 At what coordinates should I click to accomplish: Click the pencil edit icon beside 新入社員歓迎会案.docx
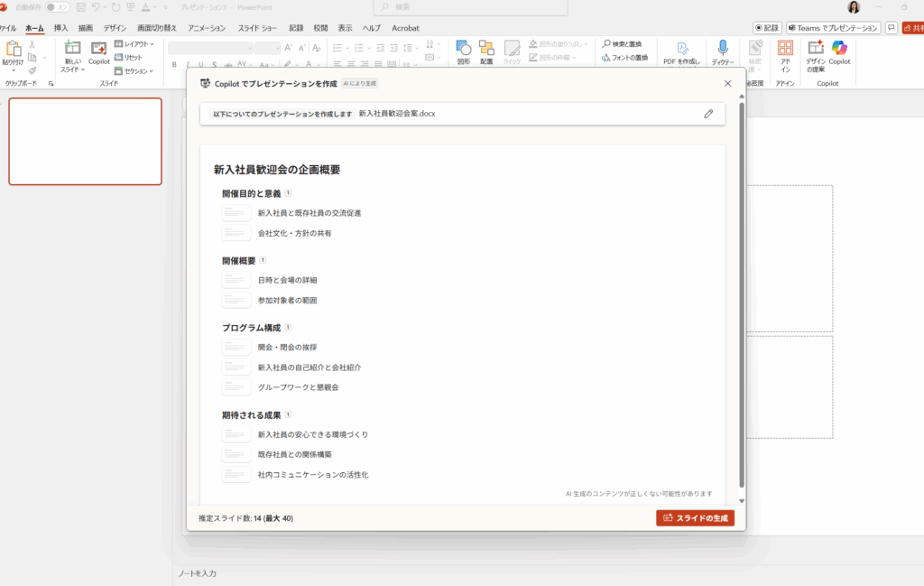point(708,114)
